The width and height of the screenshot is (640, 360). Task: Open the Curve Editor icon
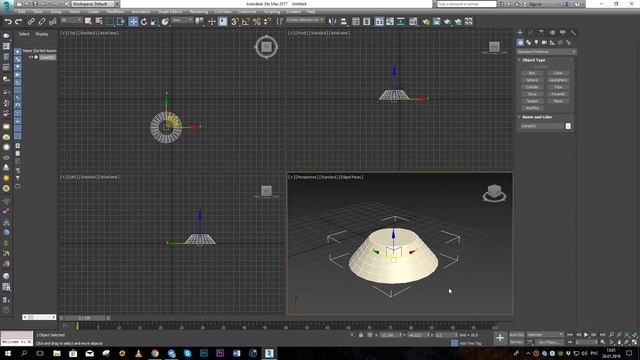(390, 21)
